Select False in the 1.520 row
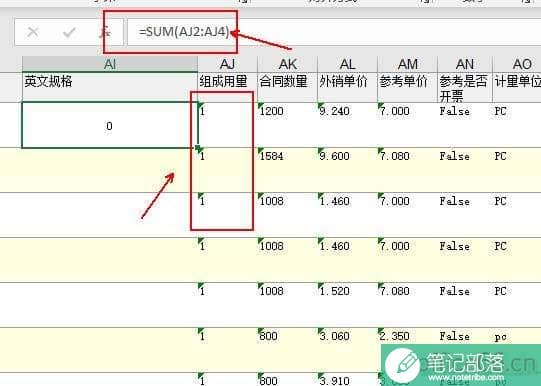Viewport: 541px width, 386px height. tap(465, 305)
